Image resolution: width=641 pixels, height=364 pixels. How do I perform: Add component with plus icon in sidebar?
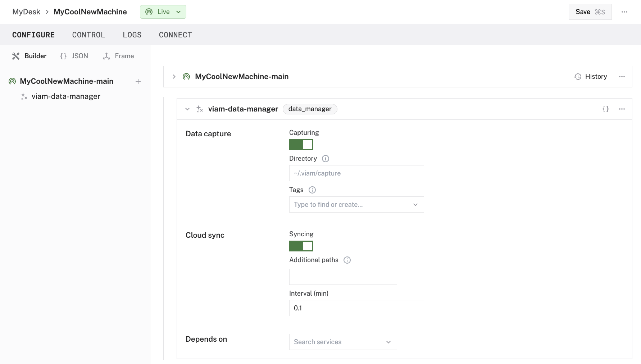(x=138, y=81)
